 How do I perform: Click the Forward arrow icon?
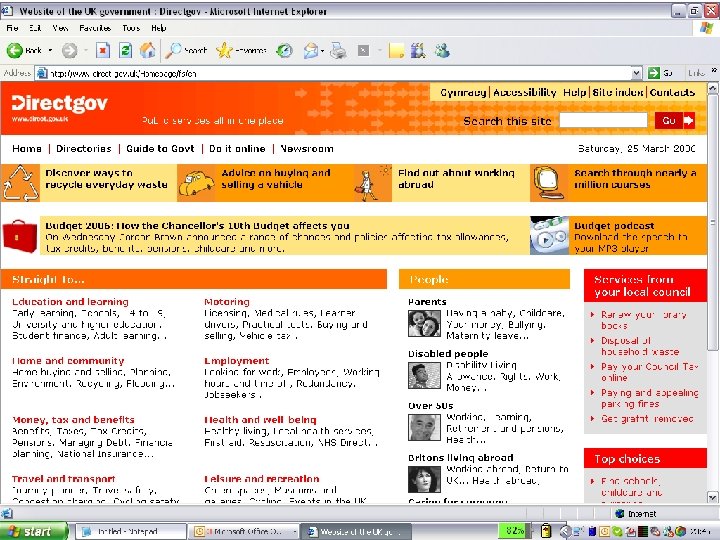coord(69,50)
